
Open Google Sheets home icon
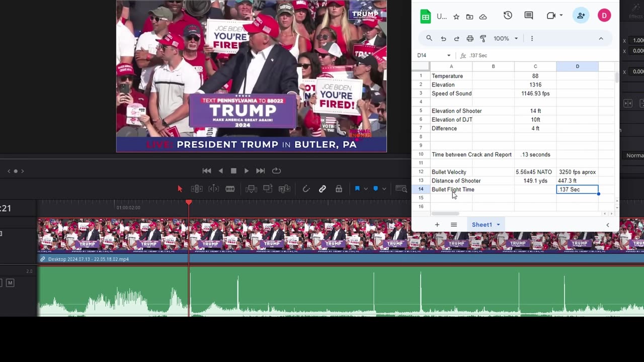(x=426, y=17)
